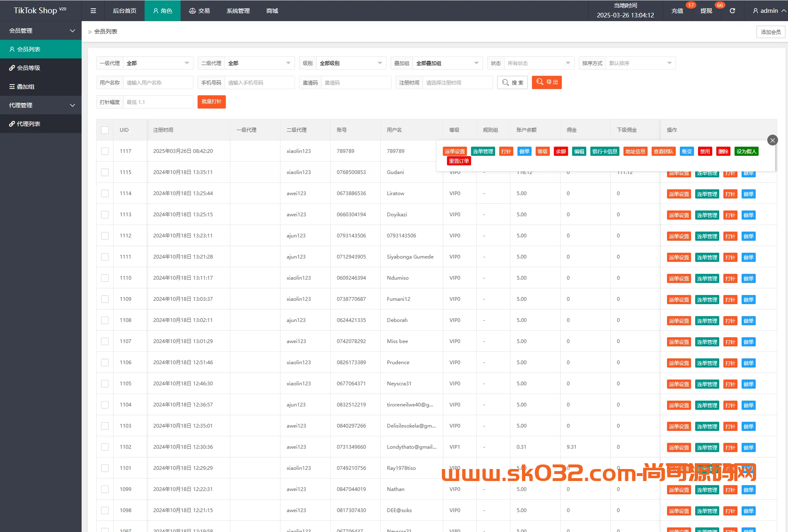
Task: Toggle the select-all checkbox in table header
Action: 105,130
